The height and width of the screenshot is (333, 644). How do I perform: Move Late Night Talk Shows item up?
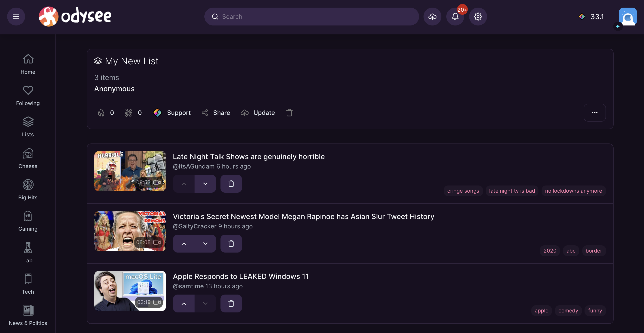[x=184, y=184]
